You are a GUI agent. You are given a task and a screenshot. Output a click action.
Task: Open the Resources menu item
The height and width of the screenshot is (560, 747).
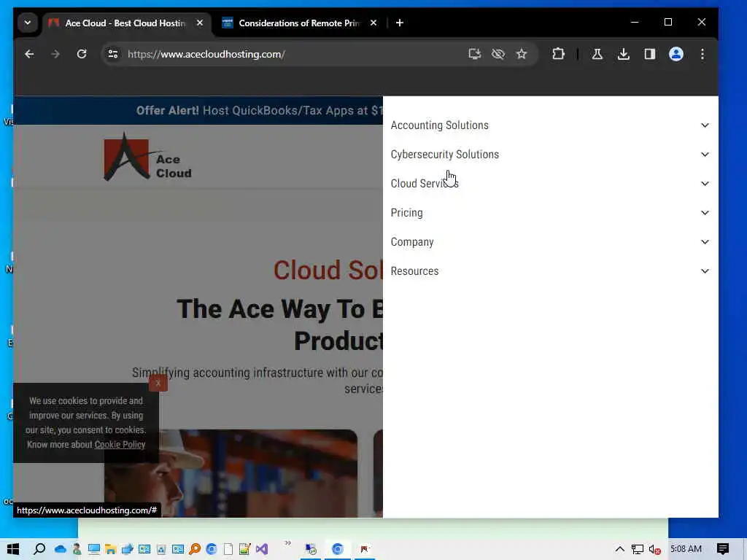(x=414, y=271)
